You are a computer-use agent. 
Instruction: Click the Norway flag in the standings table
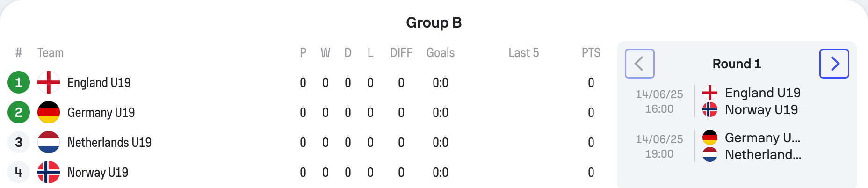point(49,172)
